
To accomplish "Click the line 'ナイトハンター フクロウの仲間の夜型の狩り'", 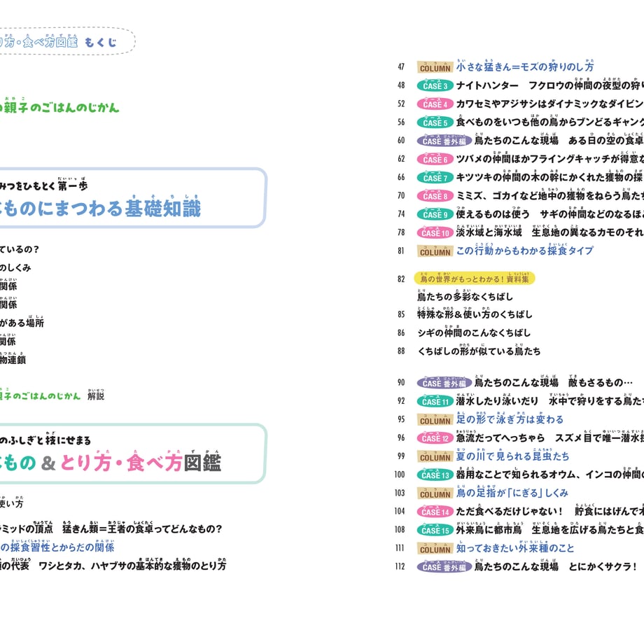I will 550,85.
